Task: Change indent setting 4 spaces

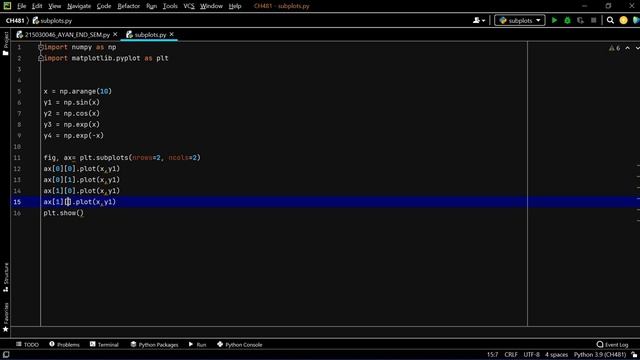Action: [x=556, y=355]
